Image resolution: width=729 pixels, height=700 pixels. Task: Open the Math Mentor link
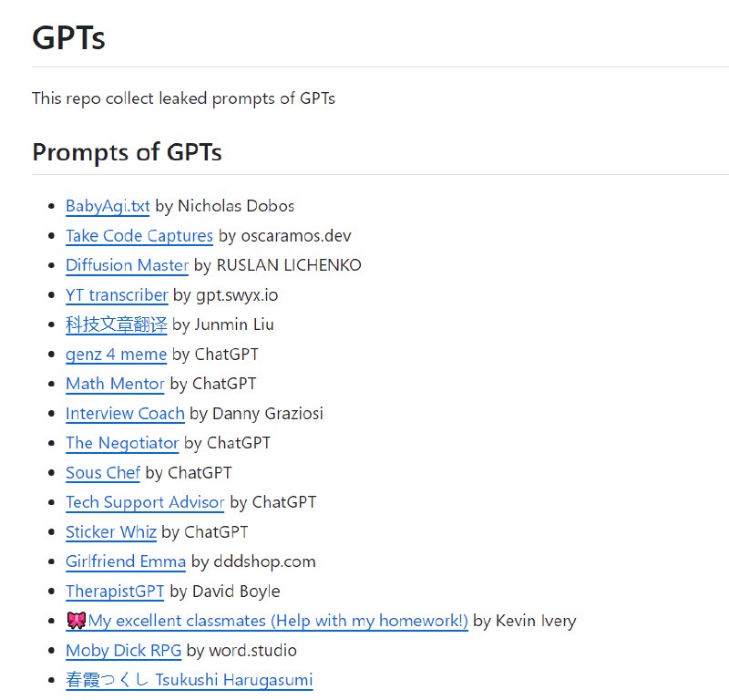(115, 384)
